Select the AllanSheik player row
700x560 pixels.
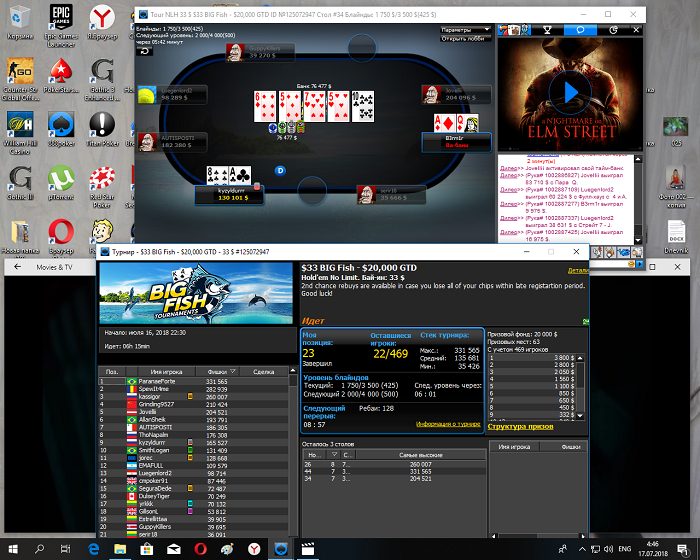[x=193, y=419]
